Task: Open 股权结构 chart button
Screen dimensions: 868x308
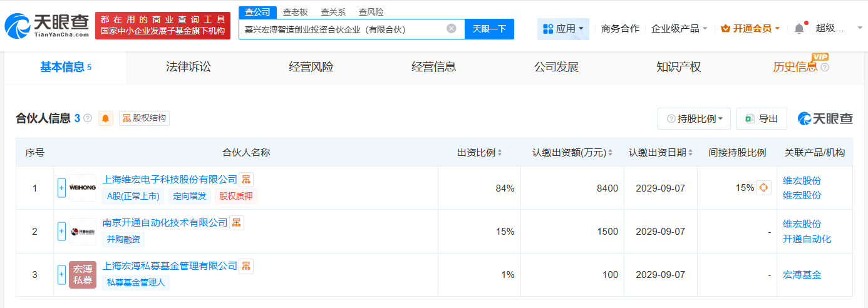Action: pos(144,118)
